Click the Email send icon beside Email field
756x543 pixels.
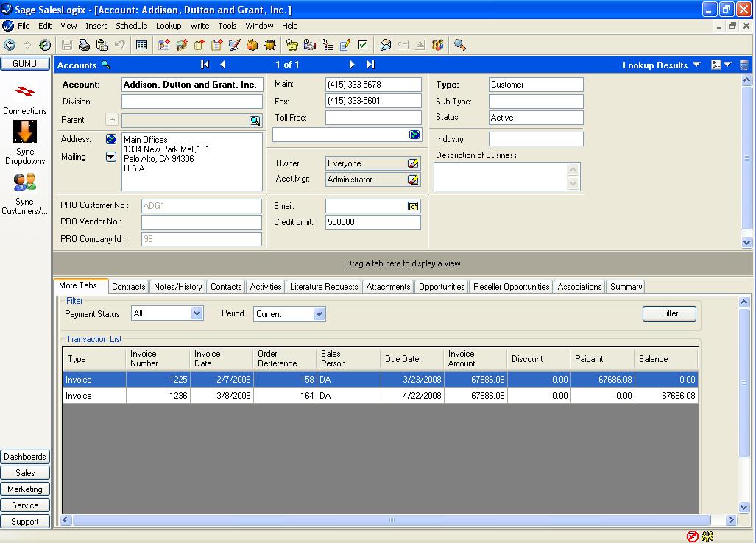(413, 206)
